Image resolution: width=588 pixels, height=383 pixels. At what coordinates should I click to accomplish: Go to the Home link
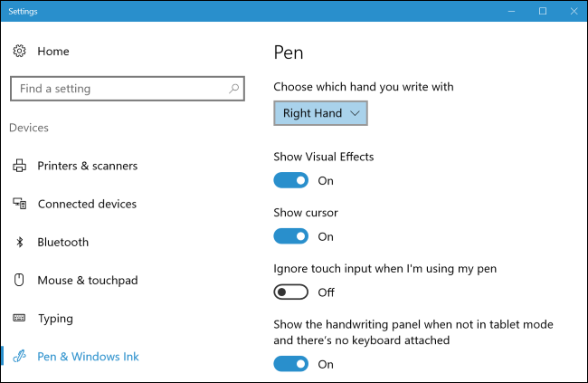[x=53, y=52]
